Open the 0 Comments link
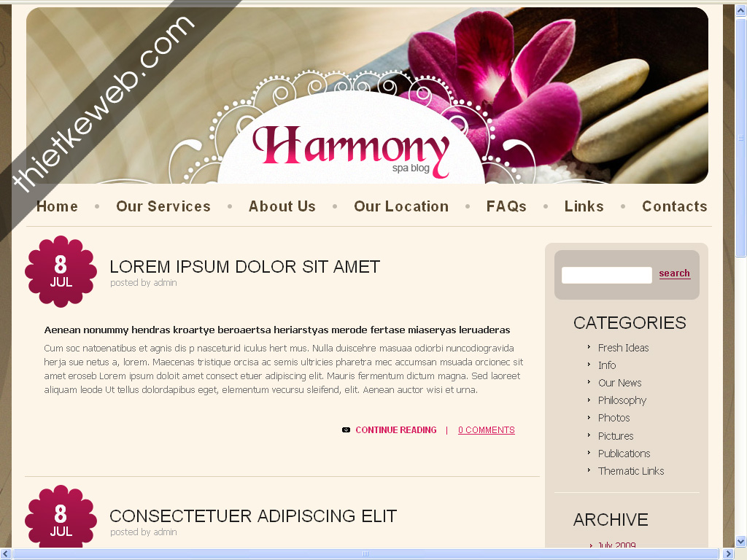The image size is (747, 560). (487, 430)
